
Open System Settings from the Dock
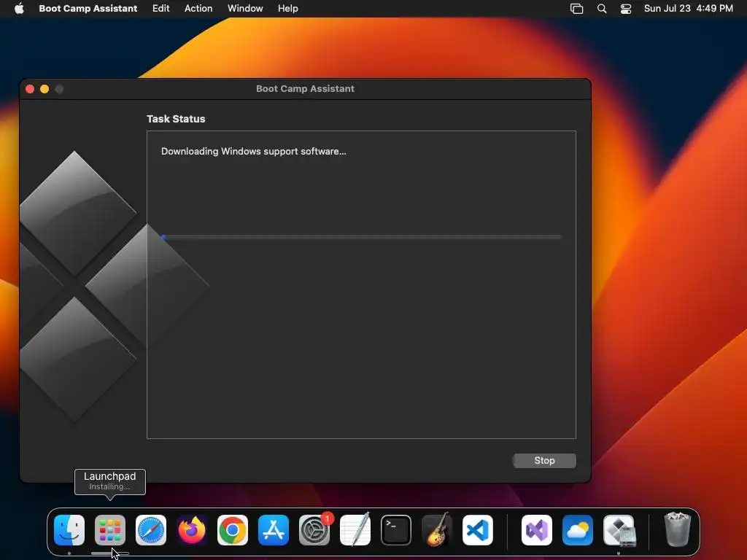point(314,530)
